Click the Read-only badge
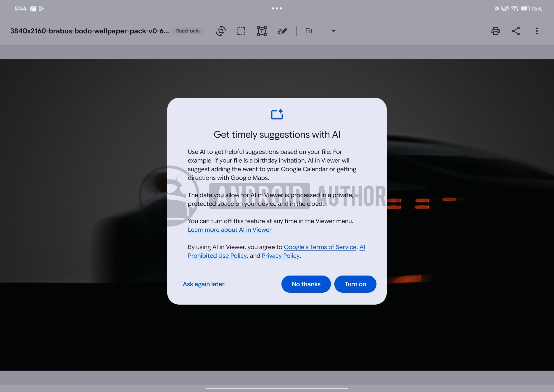This screenshot has width=554, height=392. [188, 31]
